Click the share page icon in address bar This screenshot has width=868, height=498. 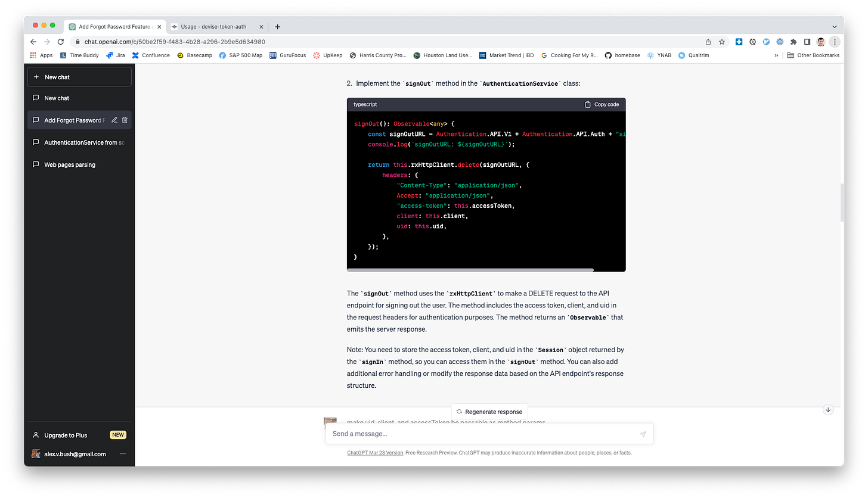708,42
